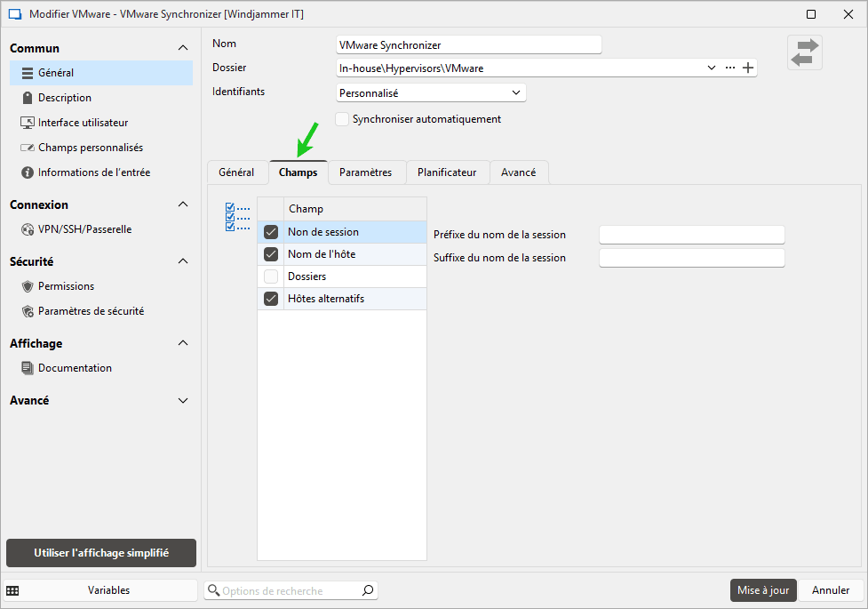Click the ellipsis icon in Dossier field
The height and width of the screenshot is (609, 868).
(730, 68)
